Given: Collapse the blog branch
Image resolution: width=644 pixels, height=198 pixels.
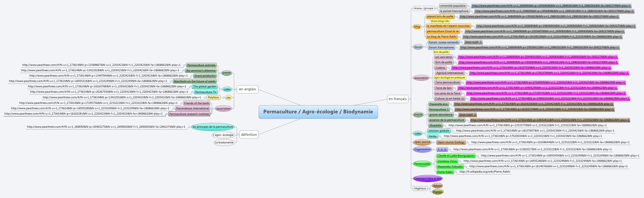Looking at the screenshot, I should [423, 26].
